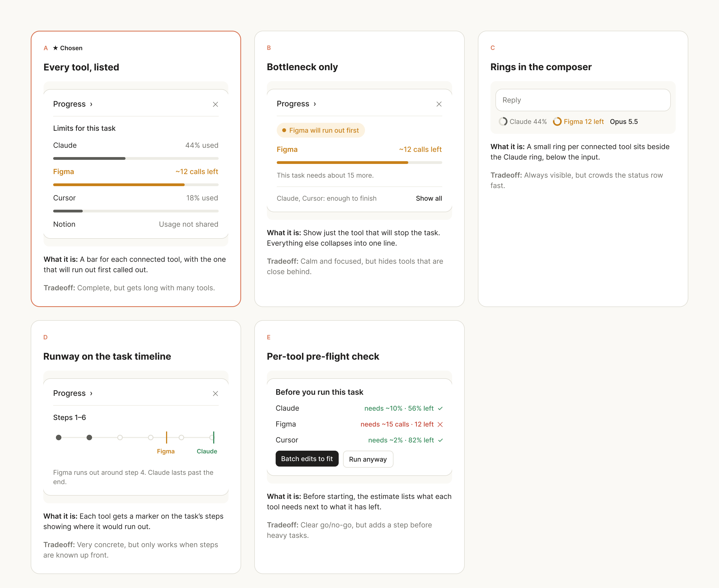Click Show all in Bottleneck card
This screenshot has height=588, width=719.
point(429,198)
